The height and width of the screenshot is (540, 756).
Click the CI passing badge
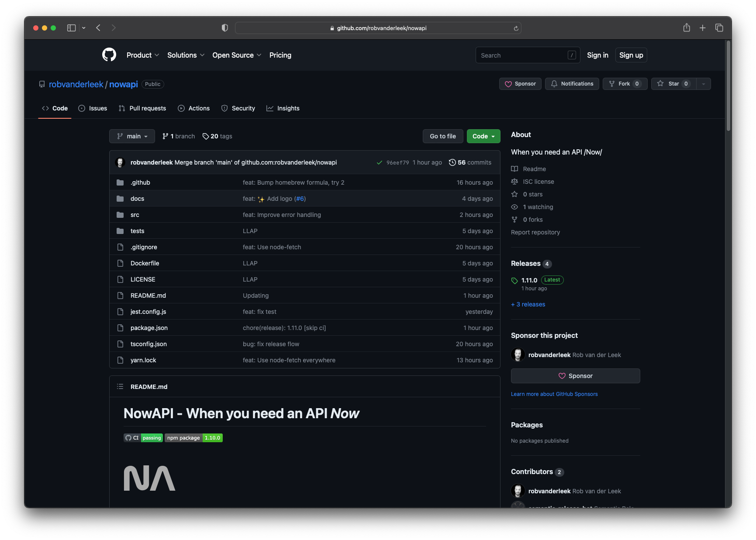(143, 438)
